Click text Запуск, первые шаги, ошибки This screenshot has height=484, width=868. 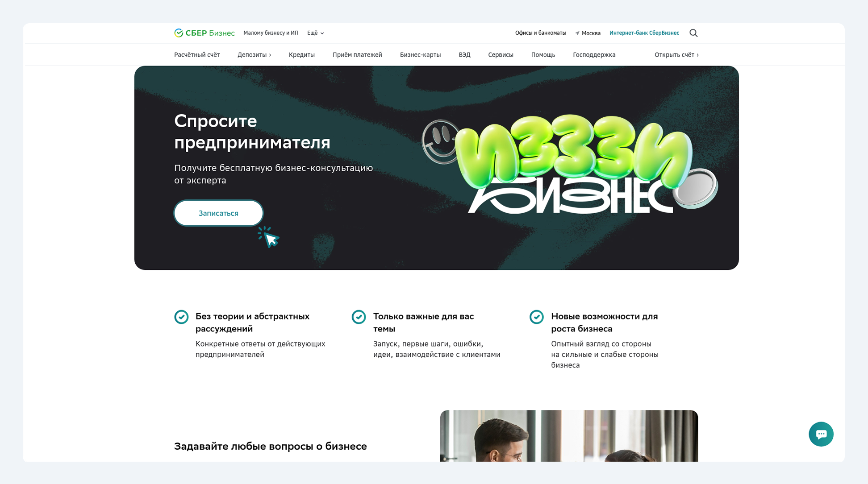click(428, 344)
